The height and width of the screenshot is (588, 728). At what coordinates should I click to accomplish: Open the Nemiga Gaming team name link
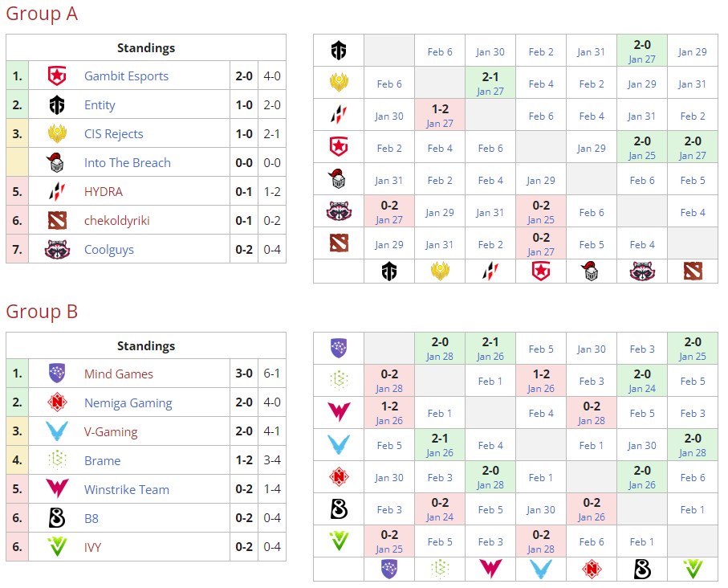coord(128,402)
